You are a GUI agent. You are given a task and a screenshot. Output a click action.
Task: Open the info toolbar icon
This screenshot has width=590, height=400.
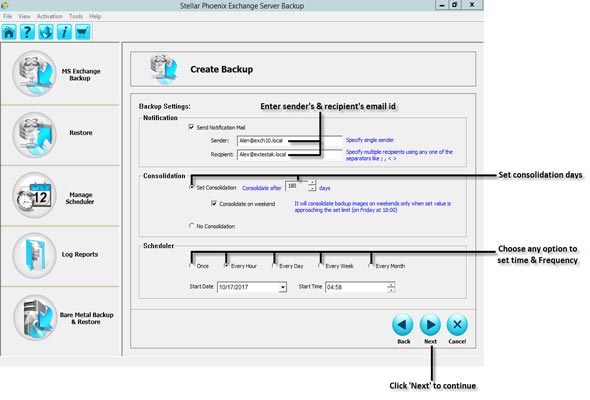click(64, 32)
